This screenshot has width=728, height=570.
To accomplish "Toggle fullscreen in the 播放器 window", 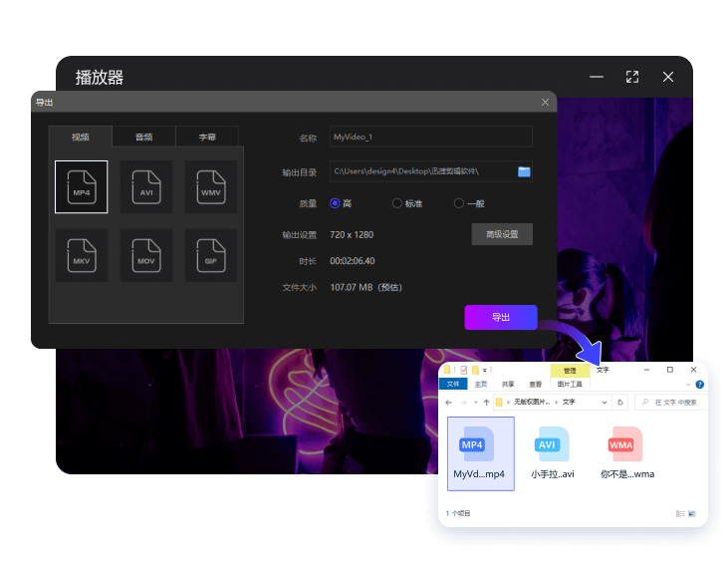I will tap(632, 77).
